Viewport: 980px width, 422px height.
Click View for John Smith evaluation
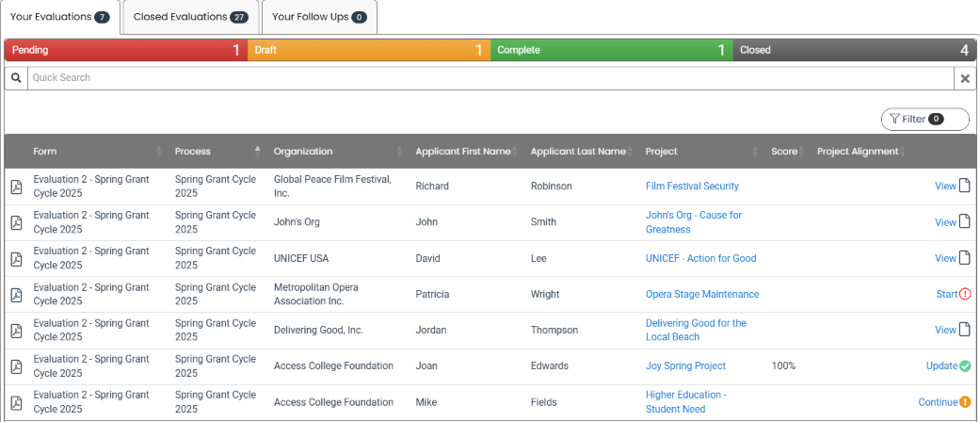[945, 222]
